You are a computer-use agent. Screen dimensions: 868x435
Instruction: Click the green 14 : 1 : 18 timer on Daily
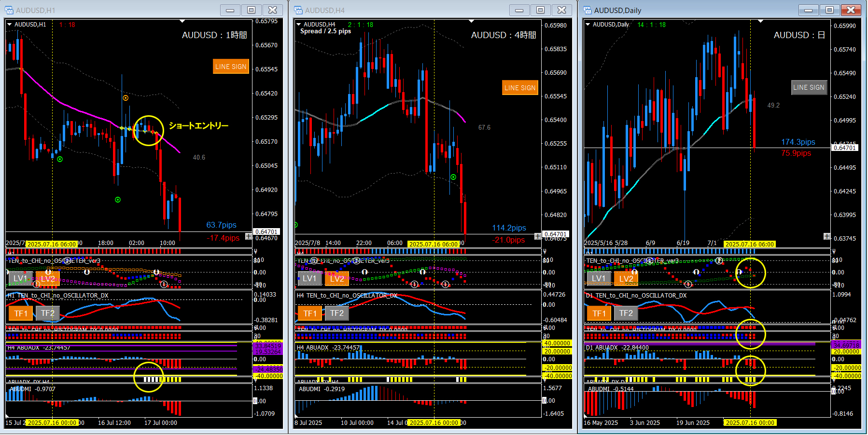coord(652,25)
